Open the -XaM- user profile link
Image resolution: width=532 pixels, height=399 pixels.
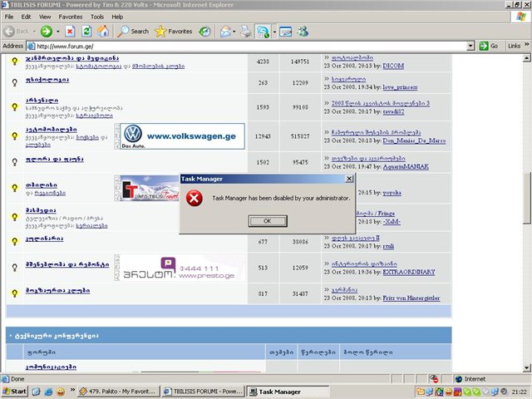coord(392,222)
